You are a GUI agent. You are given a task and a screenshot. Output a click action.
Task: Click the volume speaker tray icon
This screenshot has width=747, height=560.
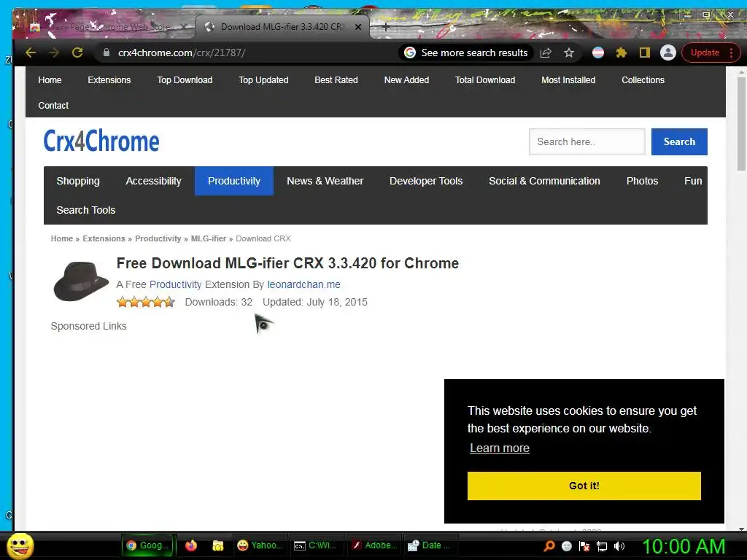[x=619, y=546]
